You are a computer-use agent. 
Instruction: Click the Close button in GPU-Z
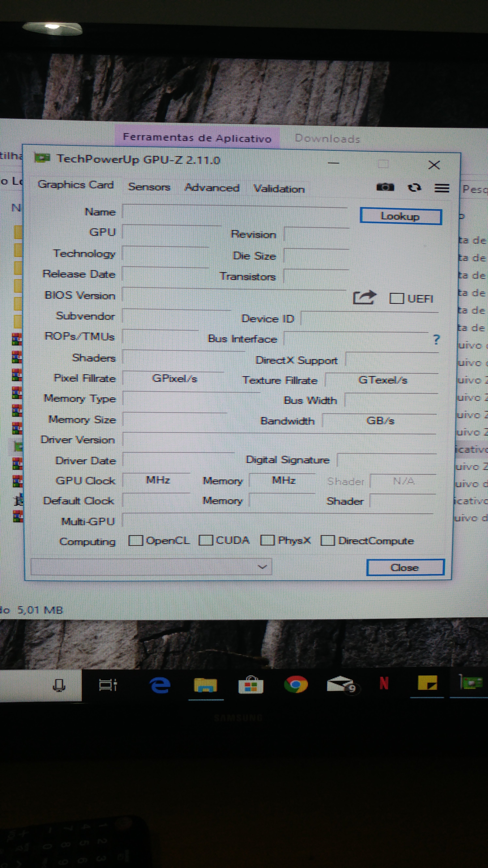[x=405, y=568]
